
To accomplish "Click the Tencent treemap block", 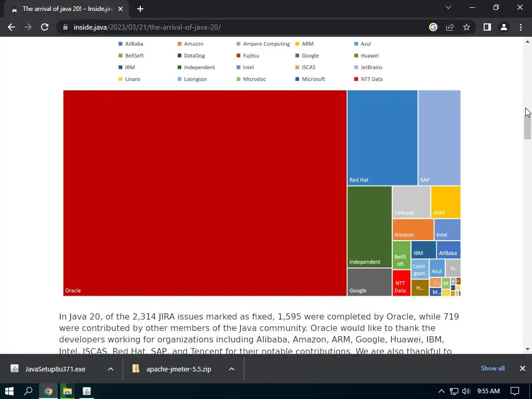I will pos(411,202).
